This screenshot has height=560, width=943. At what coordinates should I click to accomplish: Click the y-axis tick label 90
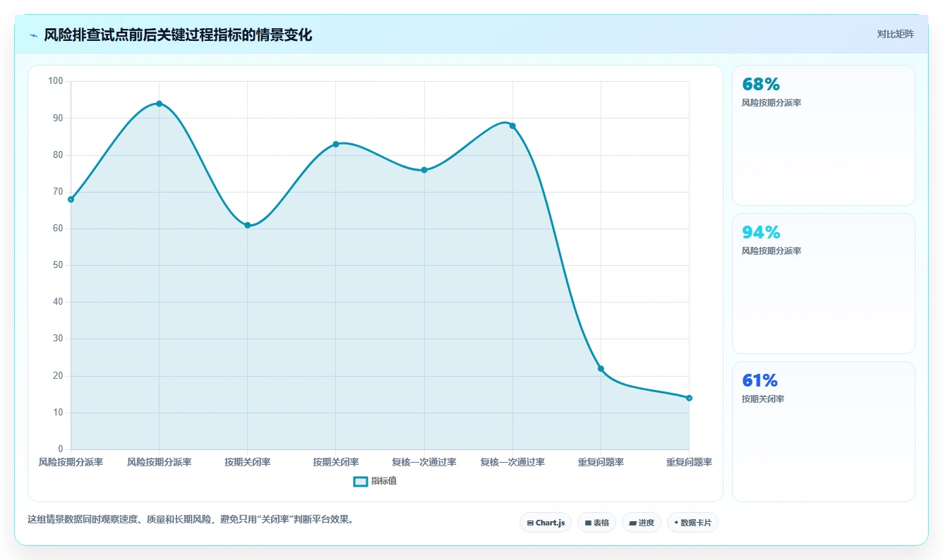(58, 118)
